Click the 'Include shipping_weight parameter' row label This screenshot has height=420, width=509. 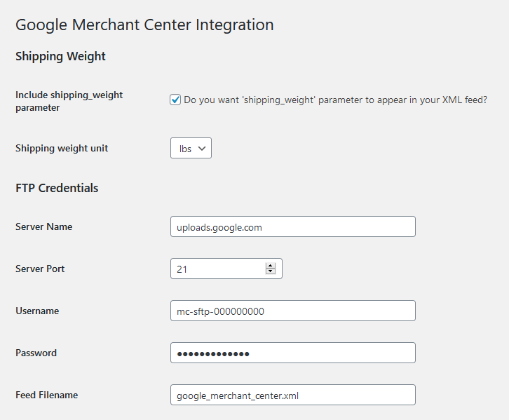click(69, 101)
